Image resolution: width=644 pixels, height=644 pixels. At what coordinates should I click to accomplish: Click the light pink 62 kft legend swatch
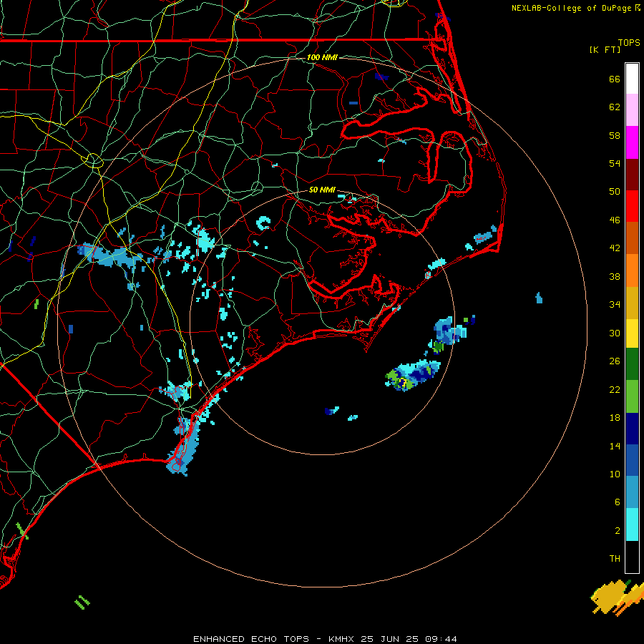(x=632, y=109)
